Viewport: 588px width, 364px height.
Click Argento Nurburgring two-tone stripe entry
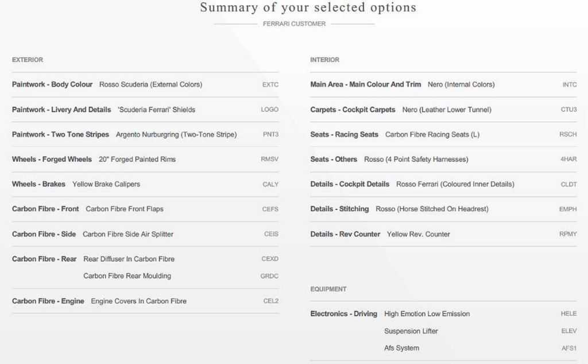coord(176,134)
